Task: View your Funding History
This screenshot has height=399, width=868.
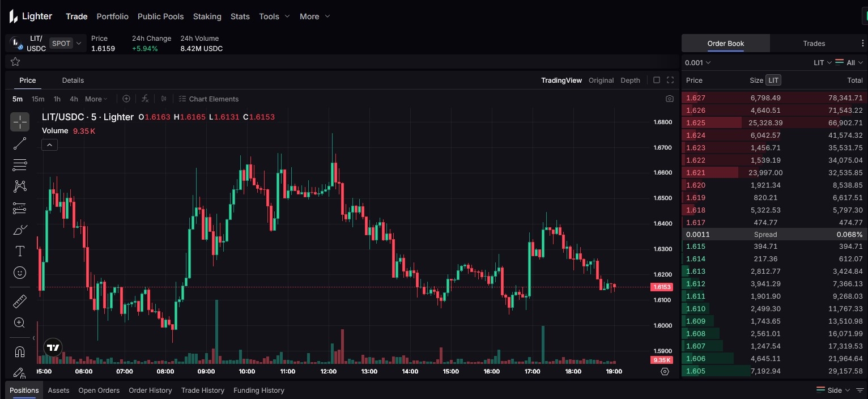Action: coord(259,390)
